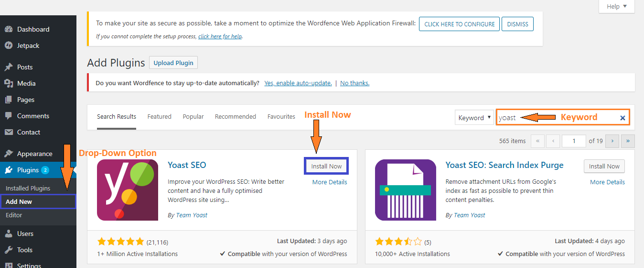Click '10,000+ Active Installations' text
644x268 pixels.
[x=413, y=254]
